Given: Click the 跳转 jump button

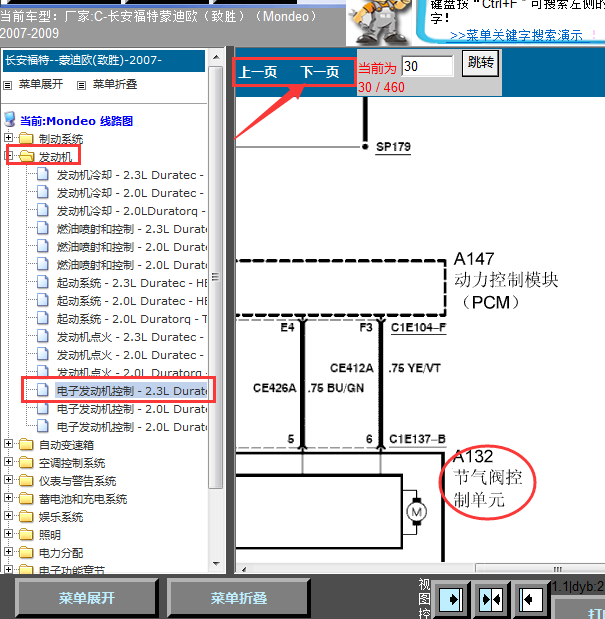Looking at the screenshot, I should point(480,63).
